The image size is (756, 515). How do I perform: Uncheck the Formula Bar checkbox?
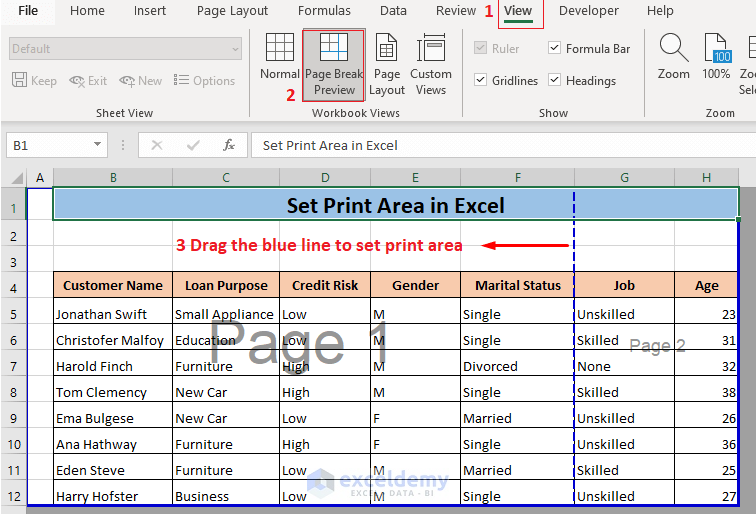tap(554, 48)
